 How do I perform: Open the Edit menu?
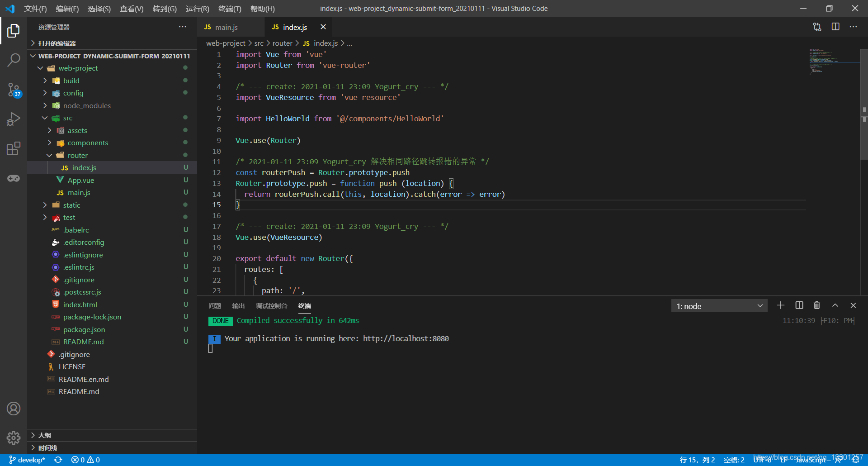point(67,9)
